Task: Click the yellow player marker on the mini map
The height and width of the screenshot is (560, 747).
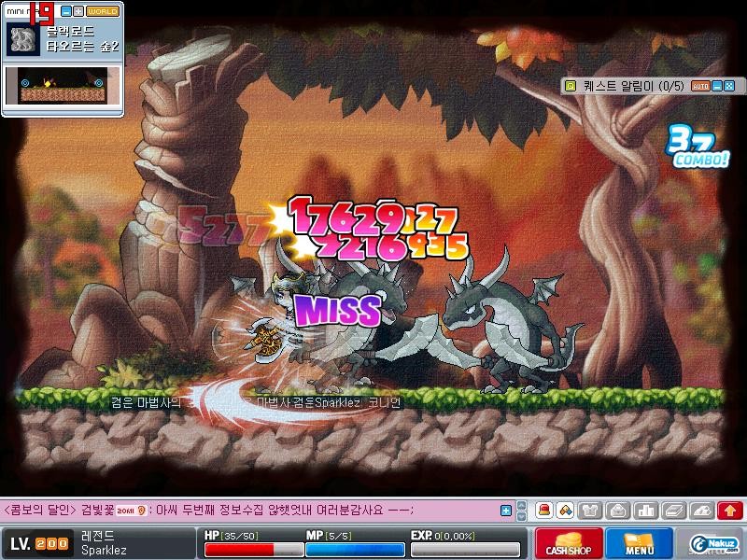Action: pos(48,82)
